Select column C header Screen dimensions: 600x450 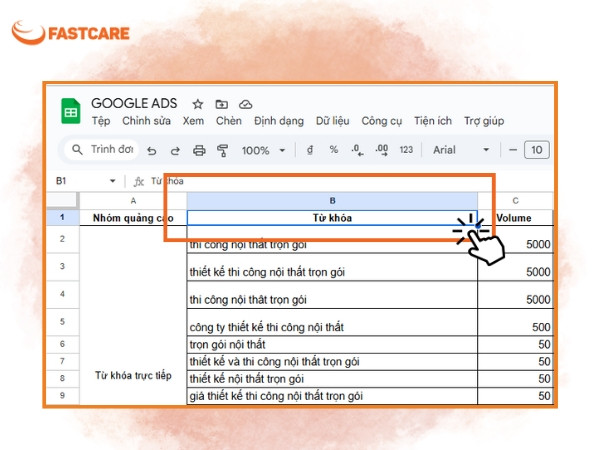(x=515, y=201)
